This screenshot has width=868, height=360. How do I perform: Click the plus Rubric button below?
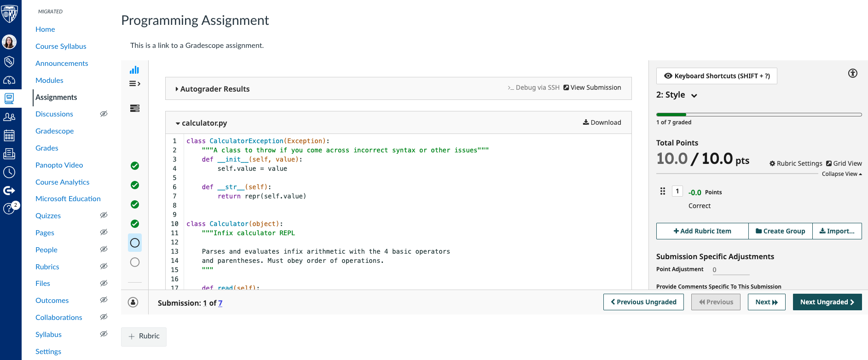pyautogui.click(x=144, y=337)
